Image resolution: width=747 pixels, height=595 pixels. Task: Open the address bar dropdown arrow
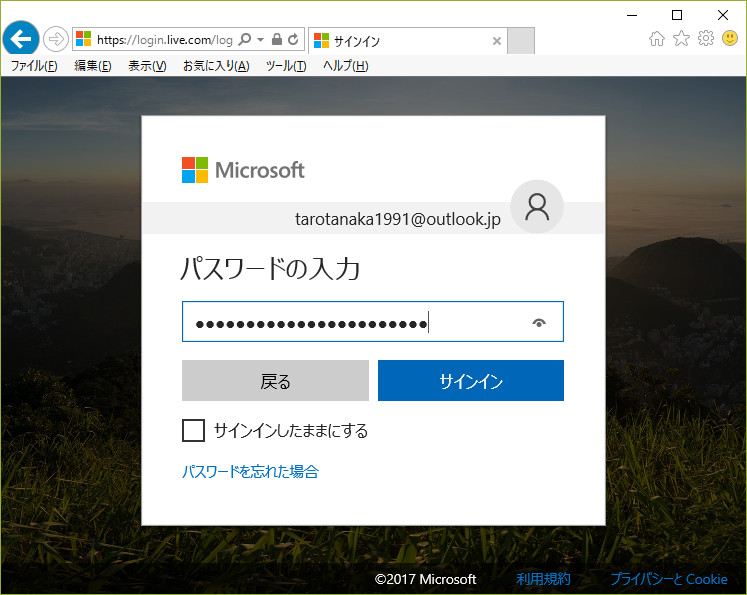[261, 40]
